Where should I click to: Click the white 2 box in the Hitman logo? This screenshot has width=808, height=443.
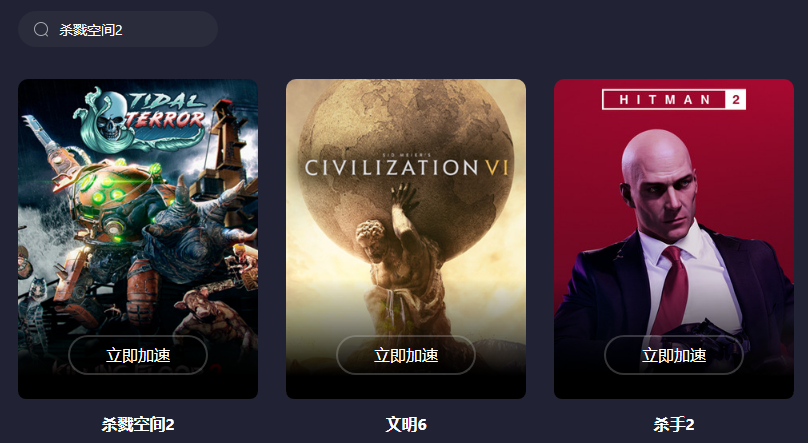tap(735, 99)
